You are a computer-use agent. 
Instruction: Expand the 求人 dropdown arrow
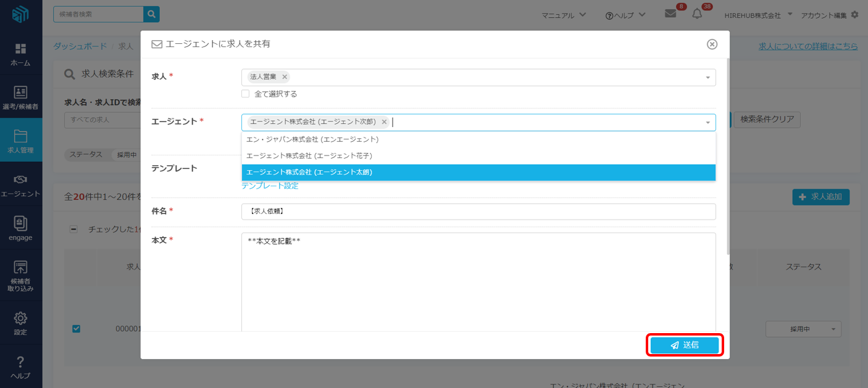(707, 77)
